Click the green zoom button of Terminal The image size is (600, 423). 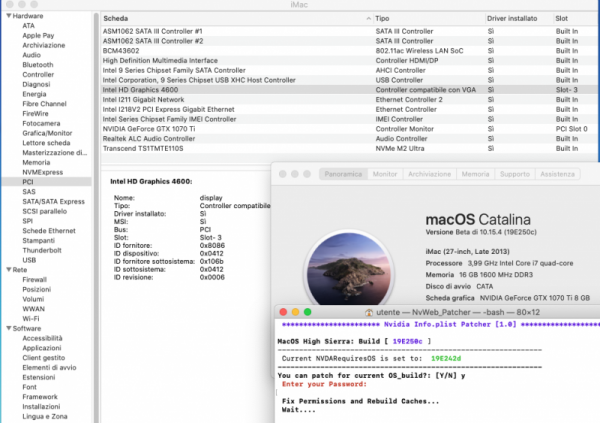(x=308, y=312)
